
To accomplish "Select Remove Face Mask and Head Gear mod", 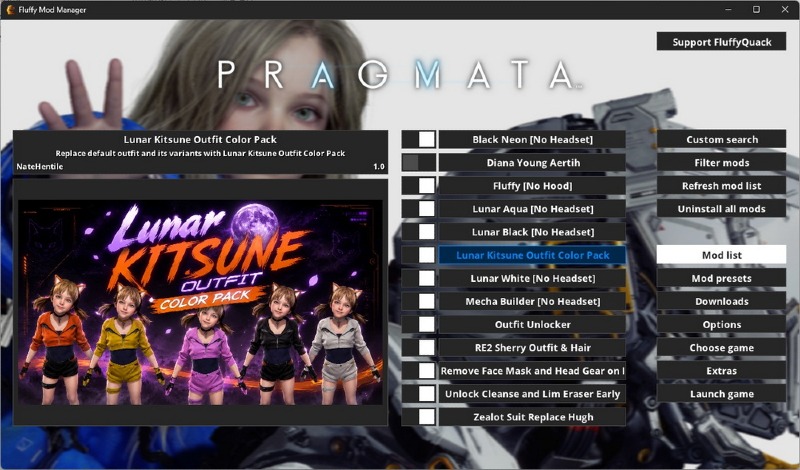I will [x=532, y=370].
